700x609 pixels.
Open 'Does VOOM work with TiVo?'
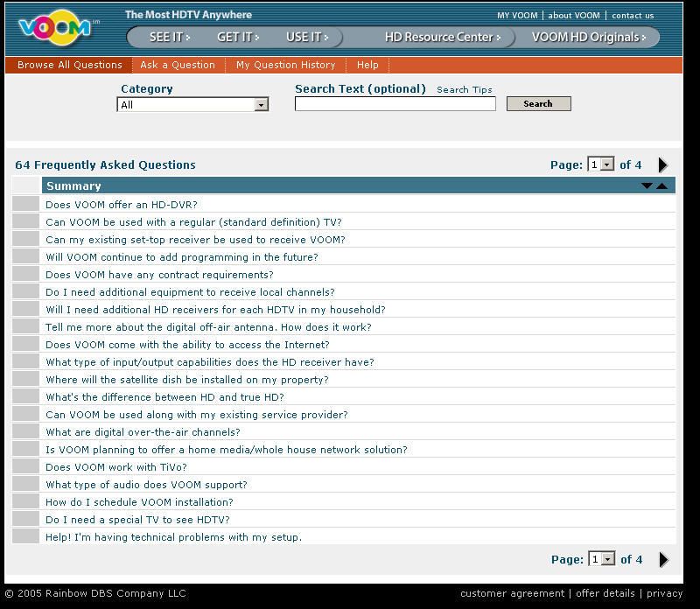click(x=116, y=467)
